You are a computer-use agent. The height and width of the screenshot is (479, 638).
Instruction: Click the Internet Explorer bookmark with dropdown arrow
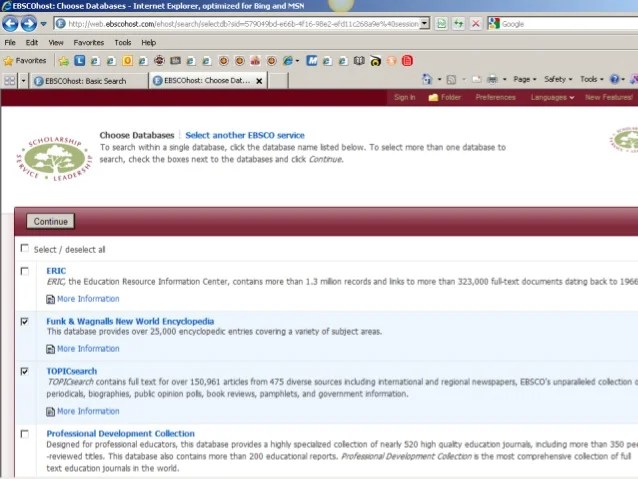click(291, 61)
